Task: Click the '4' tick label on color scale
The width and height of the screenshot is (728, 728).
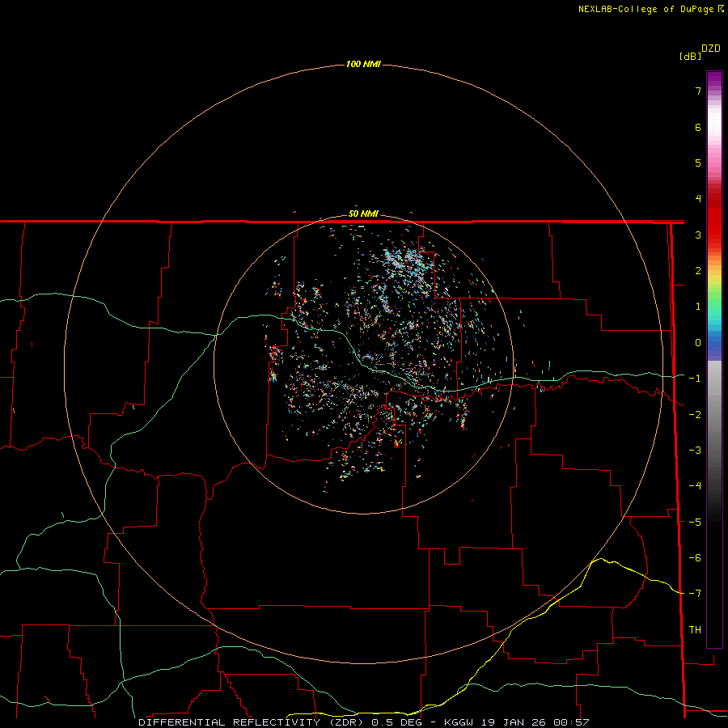Action: pyautogui.click(x=698, y=199)
